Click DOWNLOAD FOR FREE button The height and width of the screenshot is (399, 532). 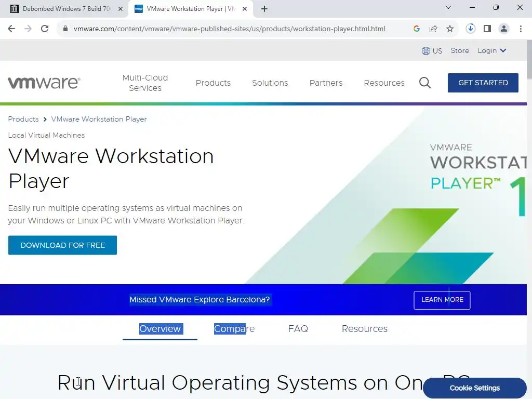point(62,245)
